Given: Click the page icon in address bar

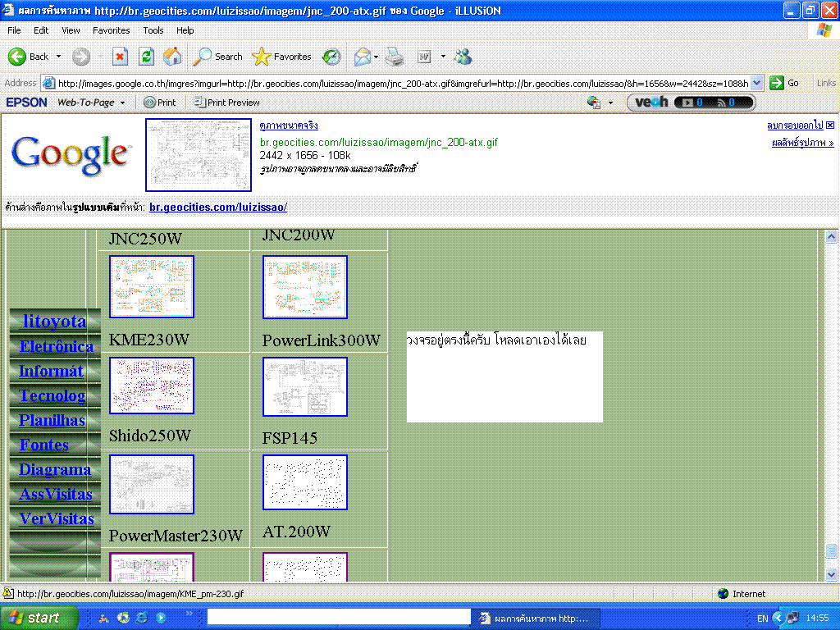Looking at the screenshot, I should [48, 83].
